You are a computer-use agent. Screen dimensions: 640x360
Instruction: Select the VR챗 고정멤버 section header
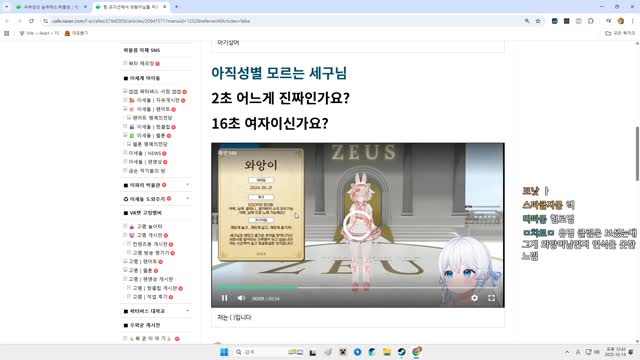(x=146, y=213)
